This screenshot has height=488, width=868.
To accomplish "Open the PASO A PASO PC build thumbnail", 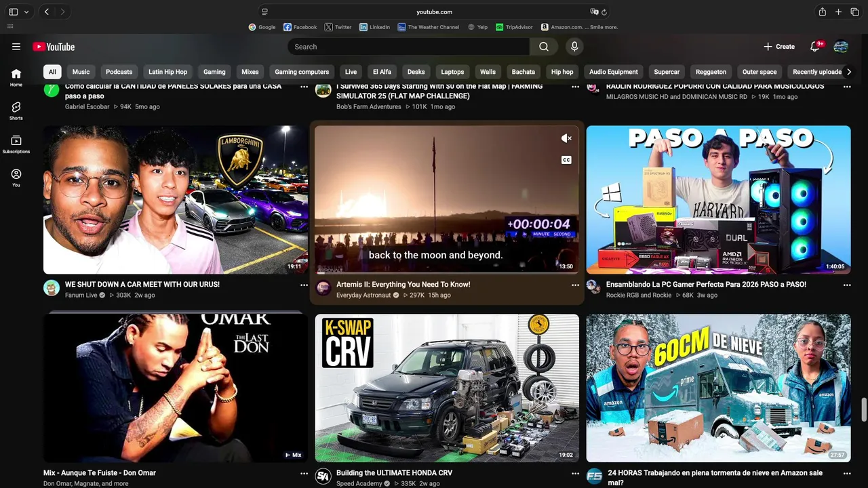I will point(719,200).
